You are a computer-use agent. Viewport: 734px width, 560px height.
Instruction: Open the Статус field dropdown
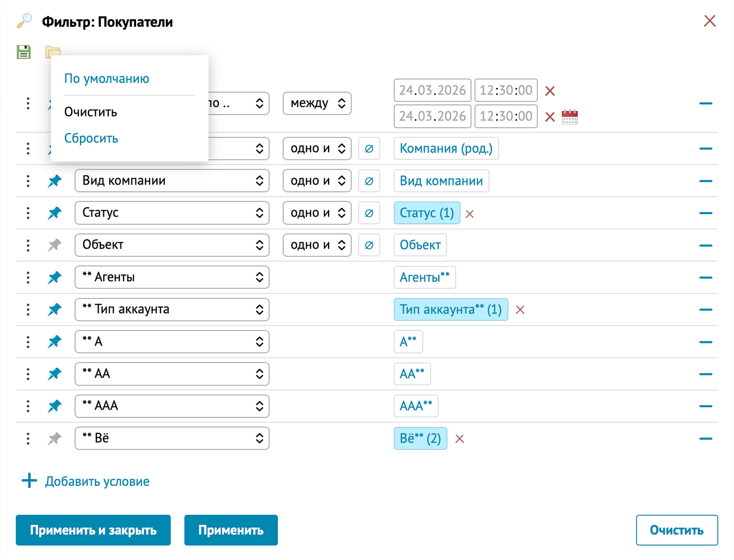point(172,213)
